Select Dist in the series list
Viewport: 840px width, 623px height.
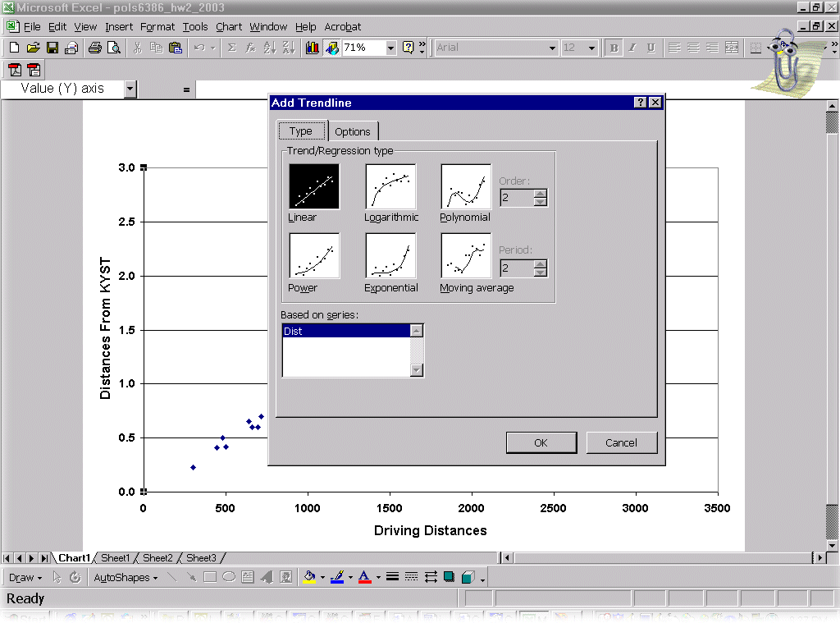[345, 332]
